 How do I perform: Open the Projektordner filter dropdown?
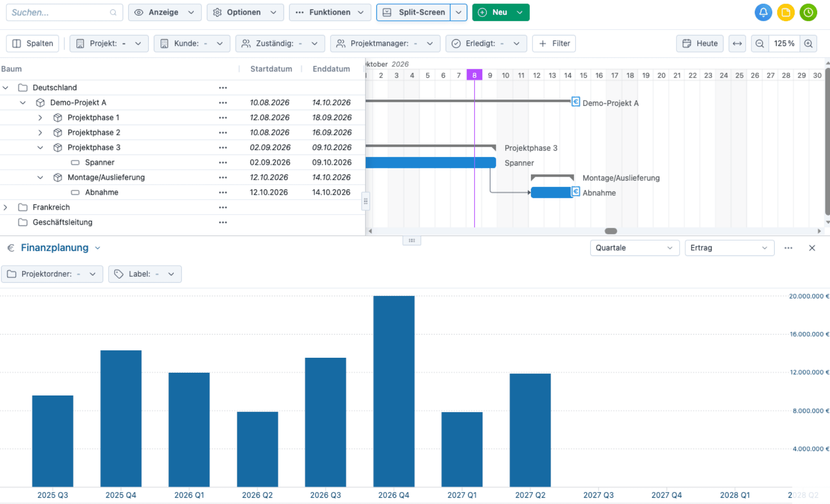pos(52,274)
